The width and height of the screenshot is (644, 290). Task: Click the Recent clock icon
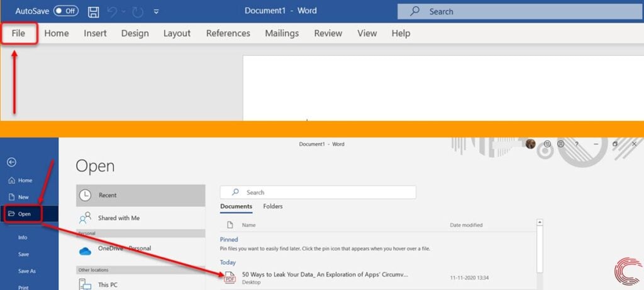(85, 195)
